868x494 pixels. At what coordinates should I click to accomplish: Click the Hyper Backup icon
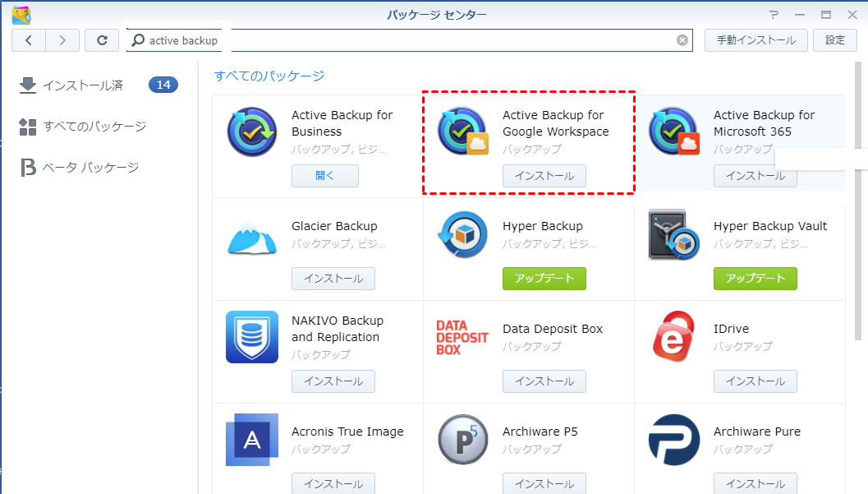coord(463,235)
